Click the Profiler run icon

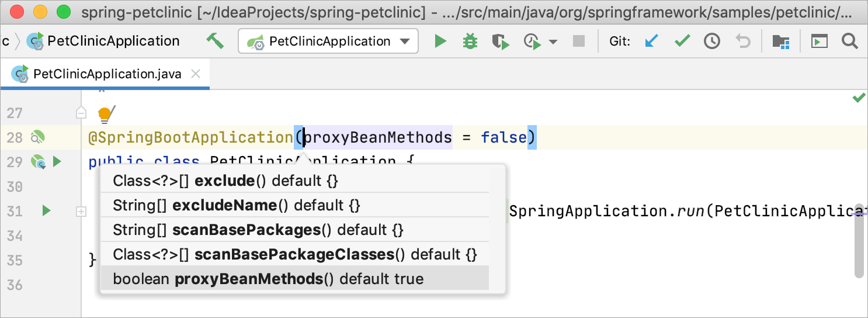[533, 42]
